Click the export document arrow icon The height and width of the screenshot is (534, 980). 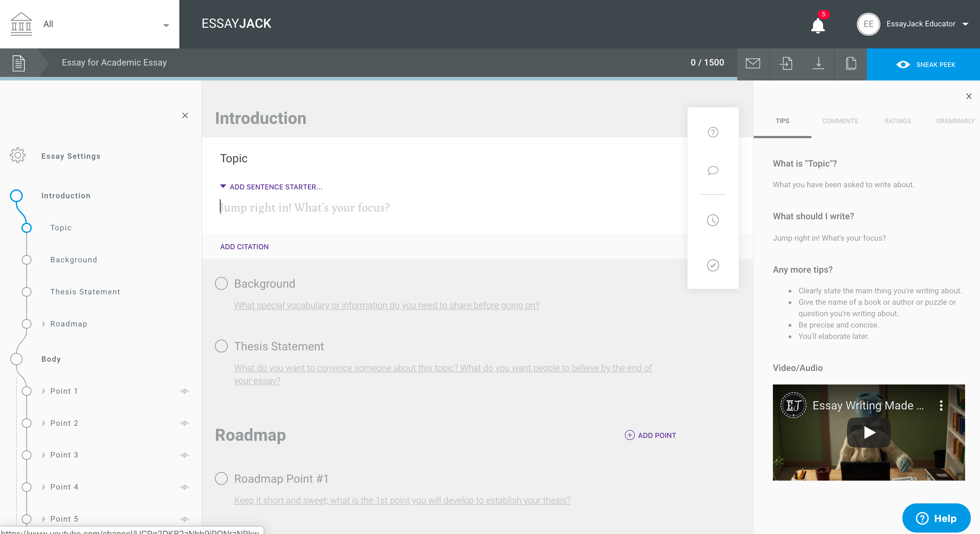point(786,63)
